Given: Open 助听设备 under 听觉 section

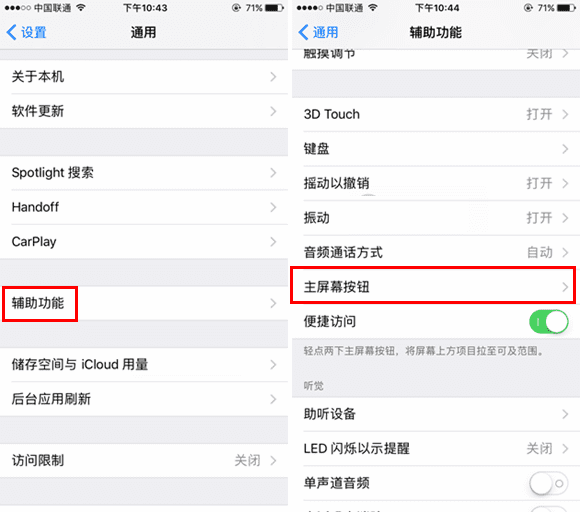Looking at the screenshot, I should pyautogui.click(x=436, y=414).
